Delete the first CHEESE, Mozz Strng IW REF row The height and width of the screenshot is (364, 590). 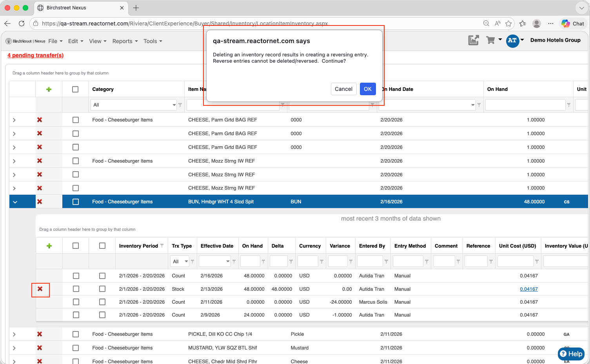40,161
